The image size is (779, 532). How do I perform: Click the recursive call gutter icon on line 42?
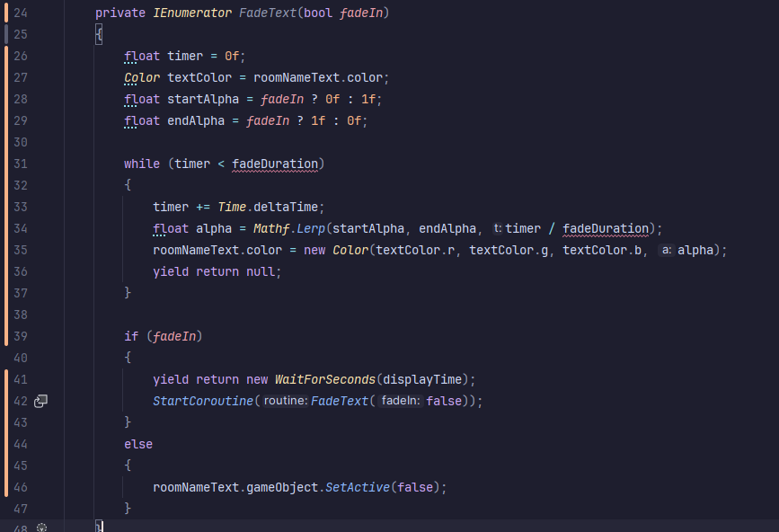pos(40,401)
